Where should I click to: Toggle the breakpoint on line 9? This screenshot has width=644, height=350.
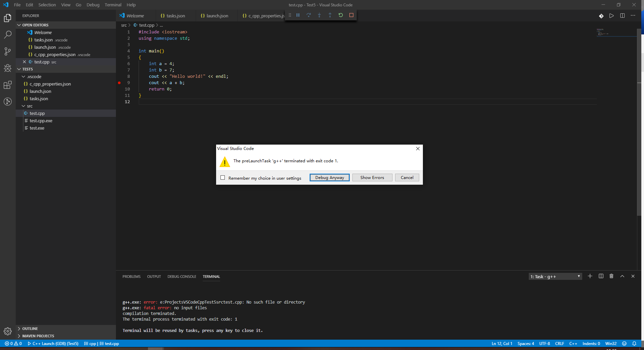119,82
